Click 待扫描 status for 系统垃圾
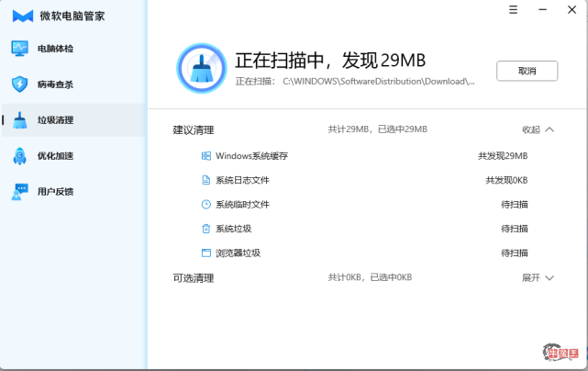 tap(515, 229)
